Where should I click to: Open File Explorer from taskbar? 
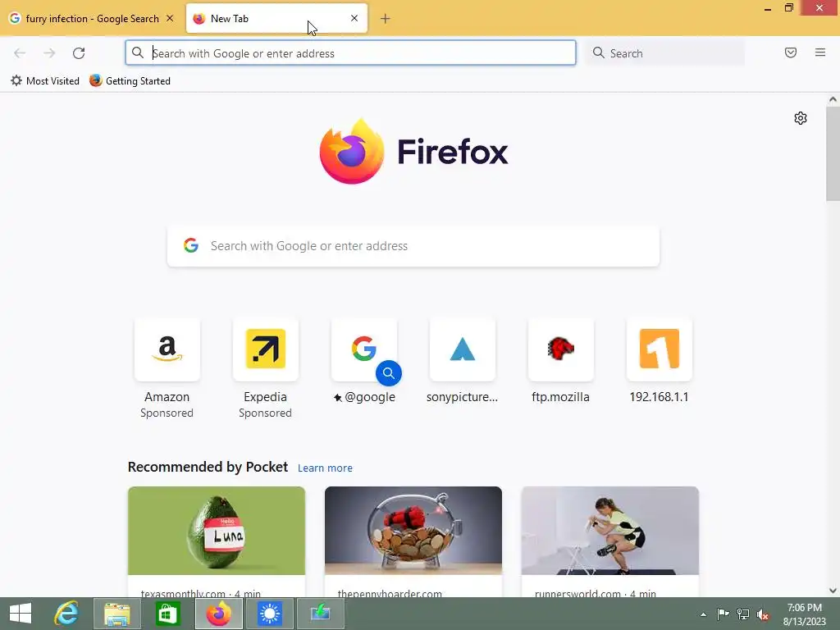tap(116, 614)
